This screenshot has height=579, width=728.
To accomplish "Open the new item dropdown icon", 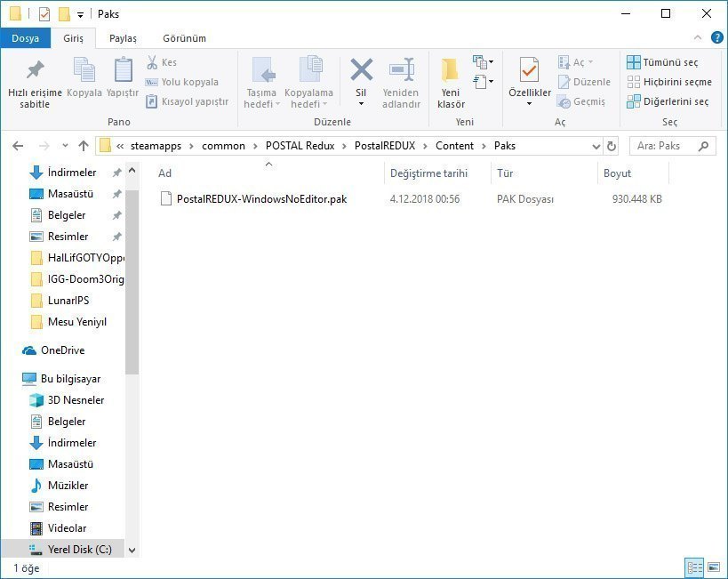I will pos(483,61).
